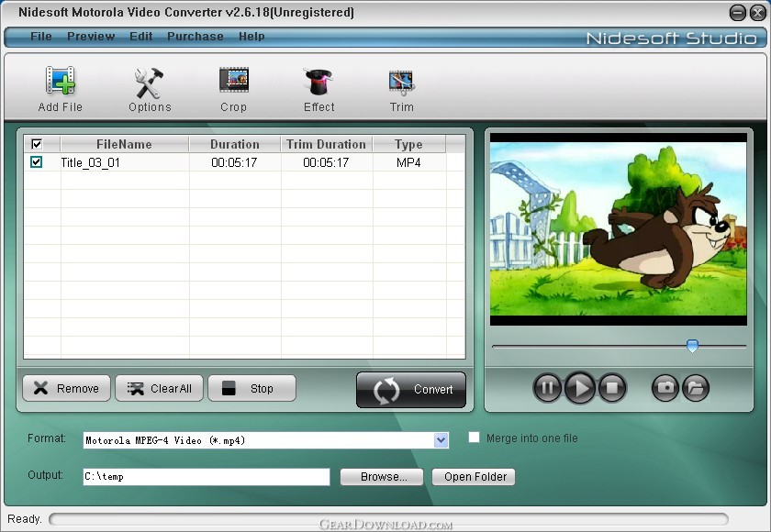This screenshot has width=771, height=532.
Task: Open the File menu
Action: [40, 37]
